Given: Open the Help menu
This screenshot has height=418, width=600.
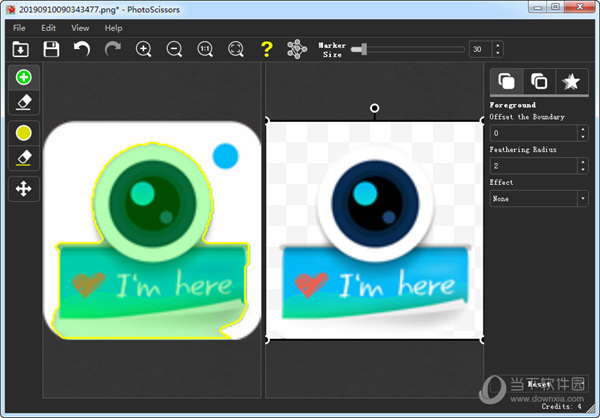Looking at the screenshot, I should (x=113, y=28).
